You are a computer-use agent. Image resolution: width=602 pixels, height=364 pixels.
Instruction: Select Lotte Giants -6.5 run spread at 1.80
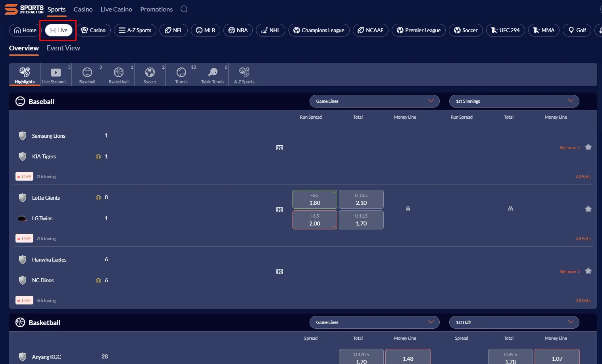pos(315,199)
